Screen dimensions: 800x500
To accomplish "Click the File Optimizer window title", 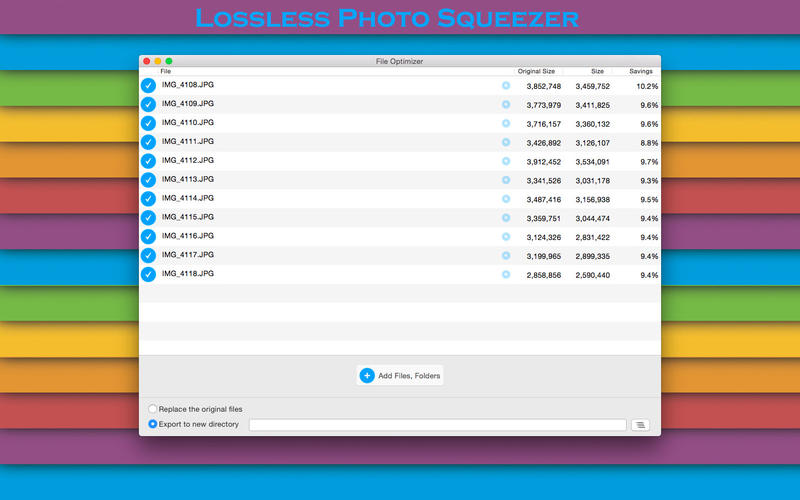I will tap(399, 61).
